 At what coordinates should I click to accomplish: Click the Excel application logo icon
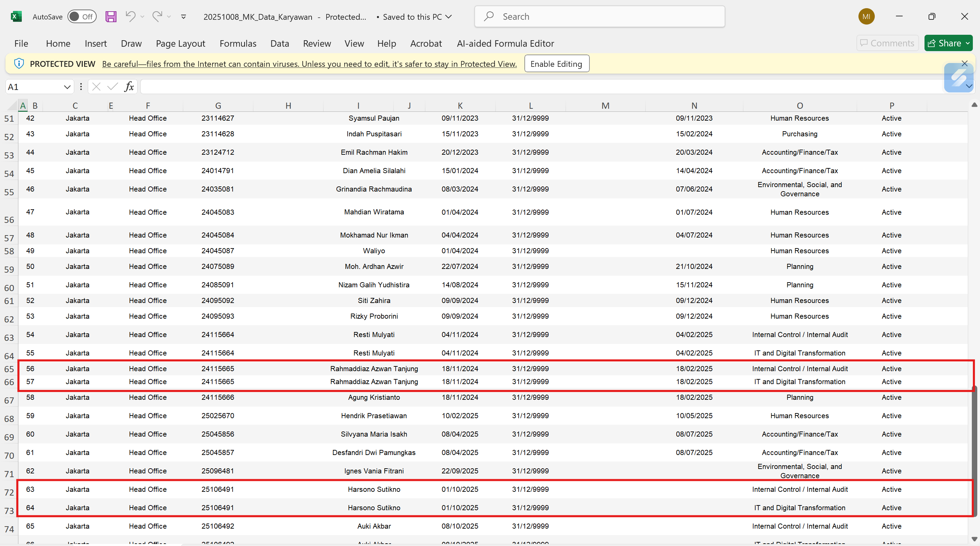point(16,16)
